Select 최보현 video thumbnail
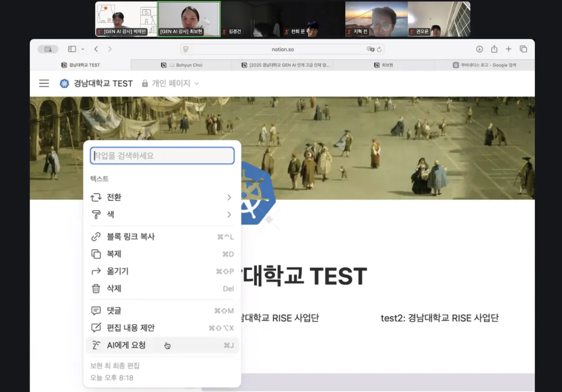Image resolution: width=562 pixels, height=392 pixels. tap(189, 19)
